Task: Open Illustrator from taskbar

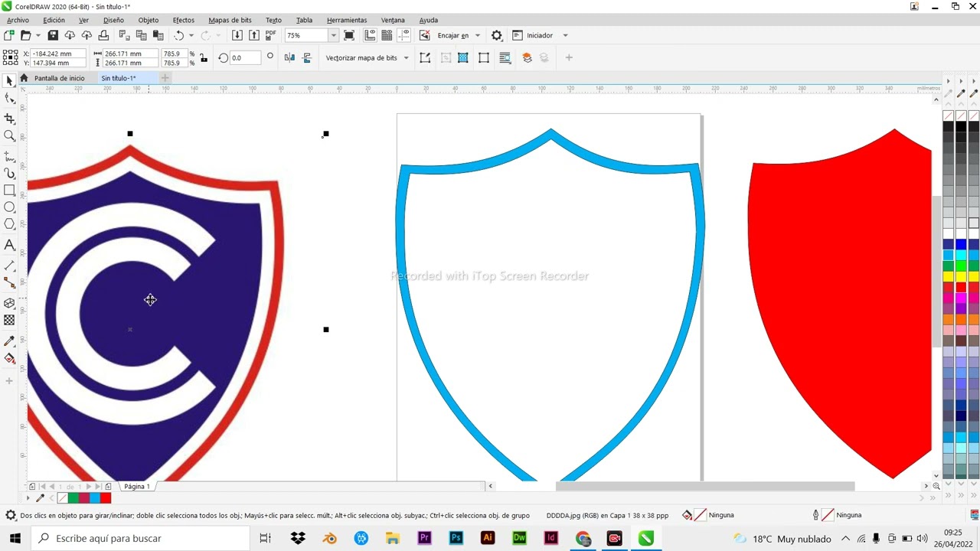Action: 487,538
